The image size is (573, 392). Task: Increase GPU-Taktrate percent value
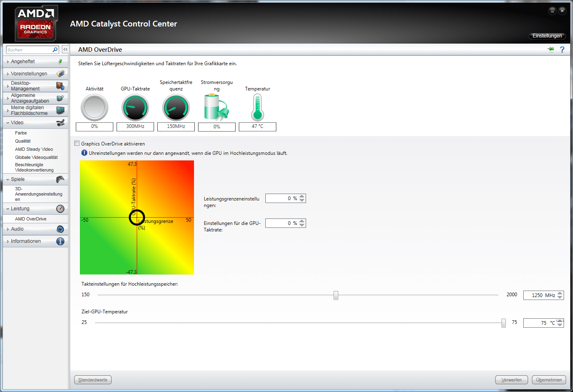tap(302, 221)
